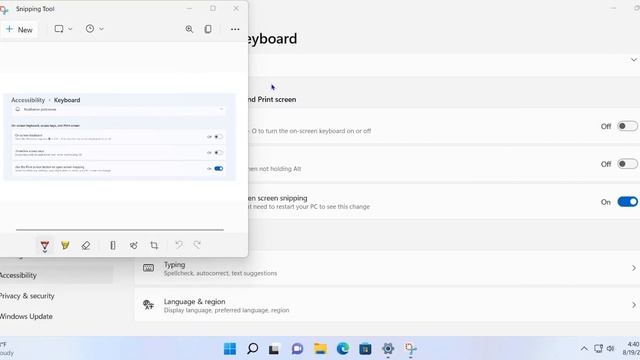Click the Snipping Tool title bar app icon
The width and height of the screenshot is (640, 360).
click(x=4, y=9)
